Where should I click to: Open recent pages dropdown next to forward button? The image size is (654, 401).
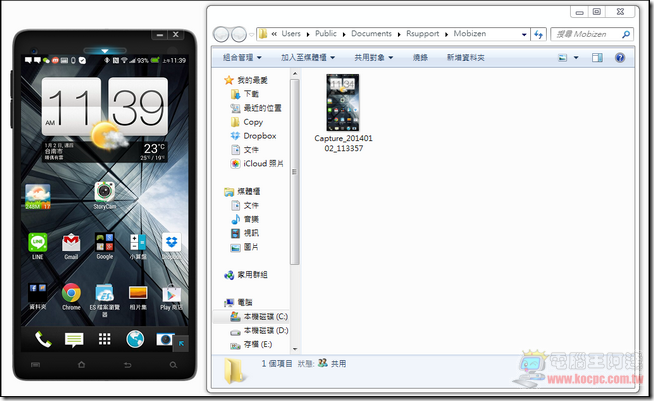click(252, 35)
